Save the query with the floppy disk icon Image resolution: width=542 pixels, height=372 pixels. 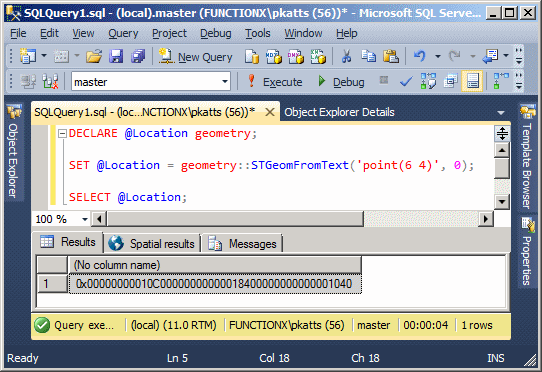(x=116, y=56)
